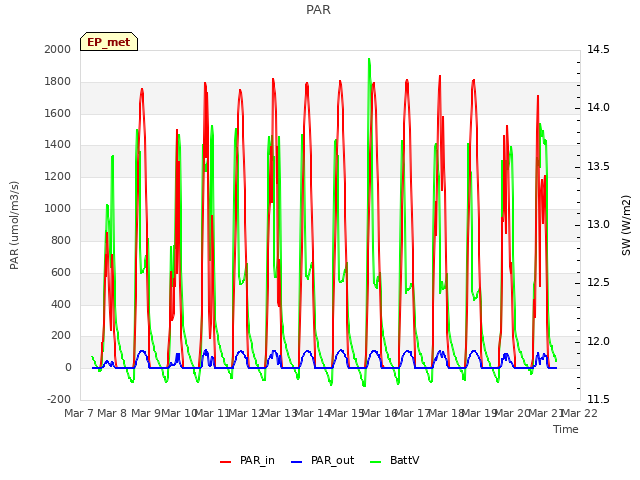640x480 pixels.
Task: Click the Mar 22 x-axis tick label
Action: (x=580, y=413)
